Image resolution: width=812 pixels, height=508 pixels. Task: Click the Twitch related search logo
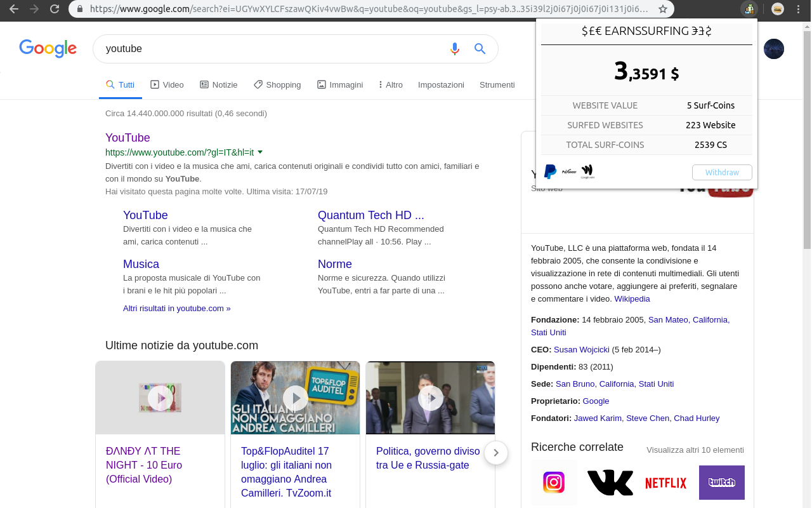point(722,483)
